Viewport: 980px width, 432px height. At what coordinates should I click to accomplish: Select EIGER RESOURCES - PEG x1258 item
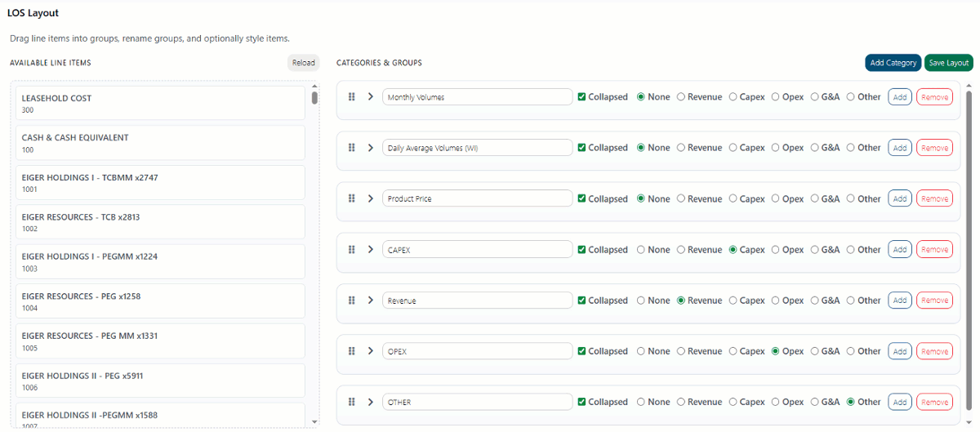point(160,301)
